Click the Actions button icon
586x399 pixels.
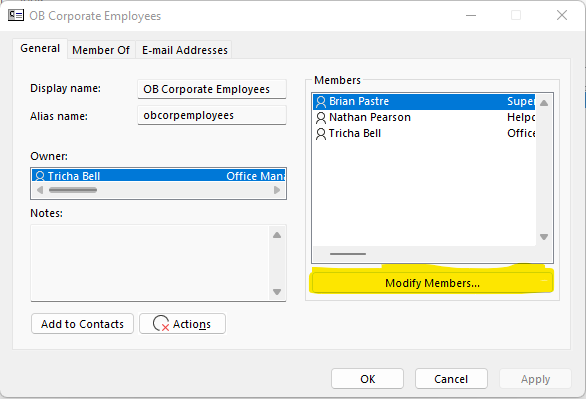[x=161, y=324]
